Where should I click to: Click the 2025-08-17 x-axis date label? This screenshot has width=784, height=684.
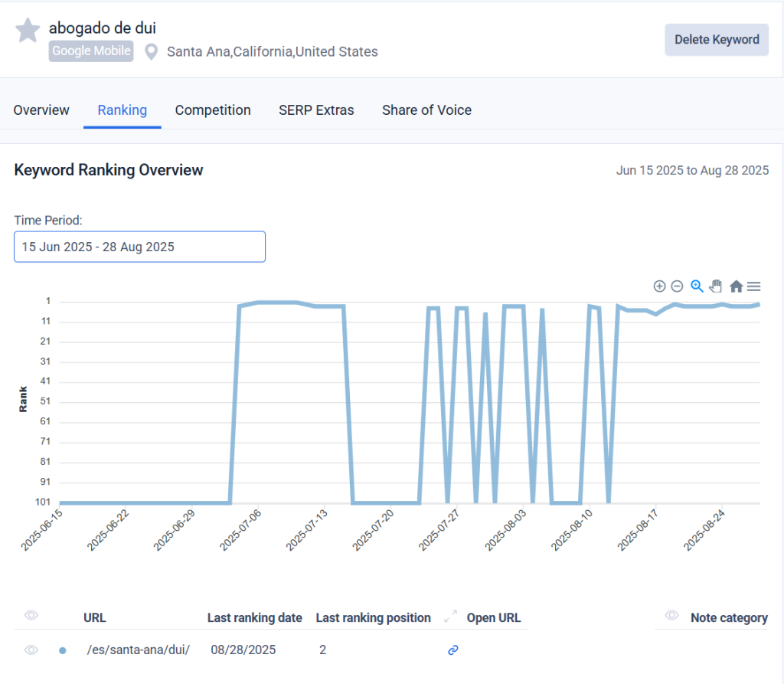(x=638, y=530)
